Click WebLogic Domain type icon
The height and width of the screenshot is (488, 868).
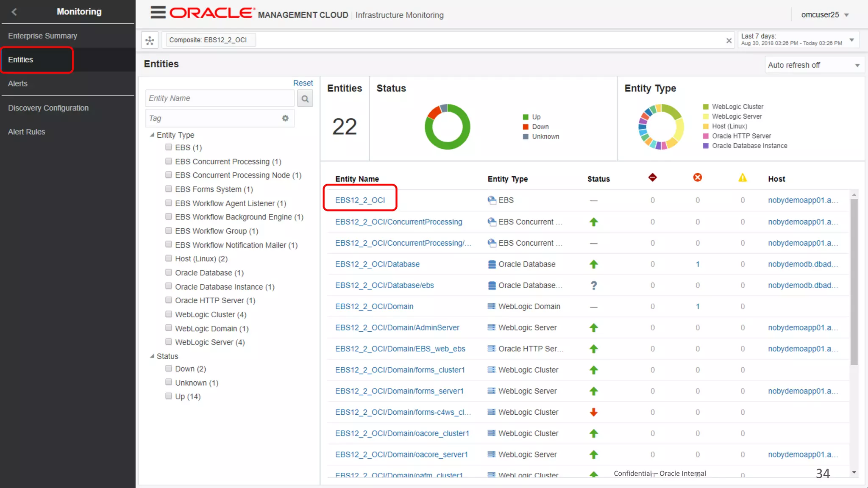(x=492, y=306)
